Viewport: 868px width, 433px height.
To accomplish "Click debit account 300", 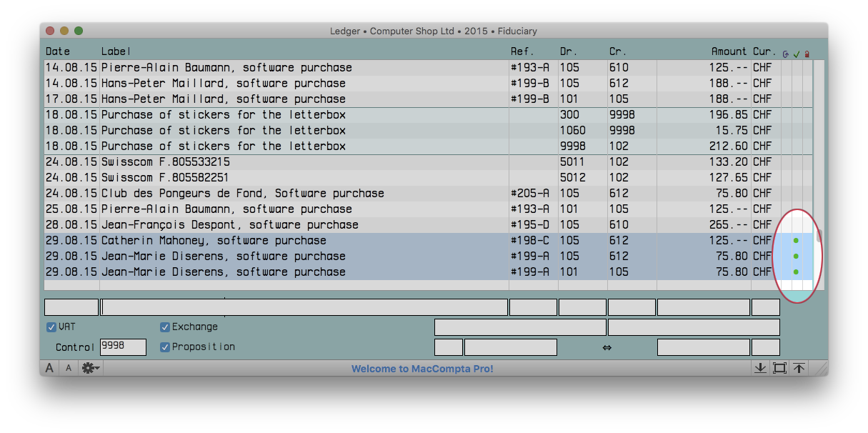I will click(x=569, y=115).
